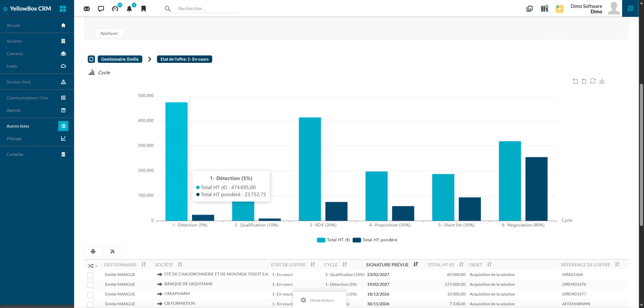Open the mail envelope icon

point(87,9)
